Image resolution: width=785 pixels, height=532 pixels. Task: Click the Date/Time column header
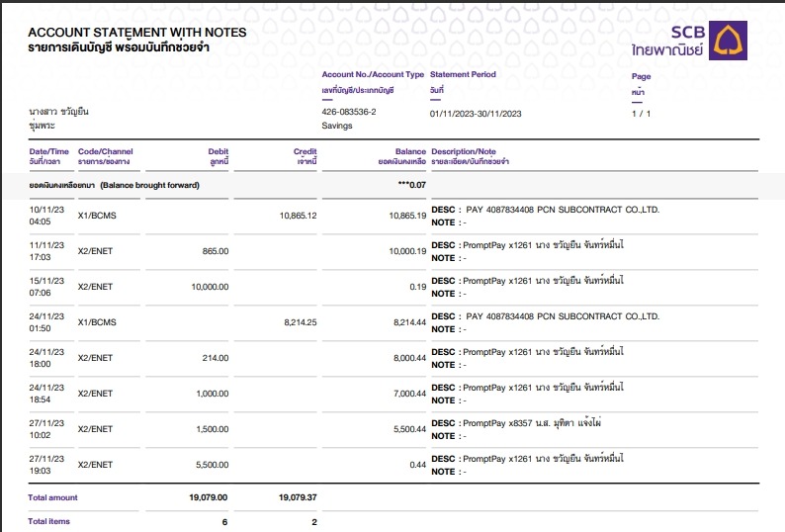[x=48, y=151]
